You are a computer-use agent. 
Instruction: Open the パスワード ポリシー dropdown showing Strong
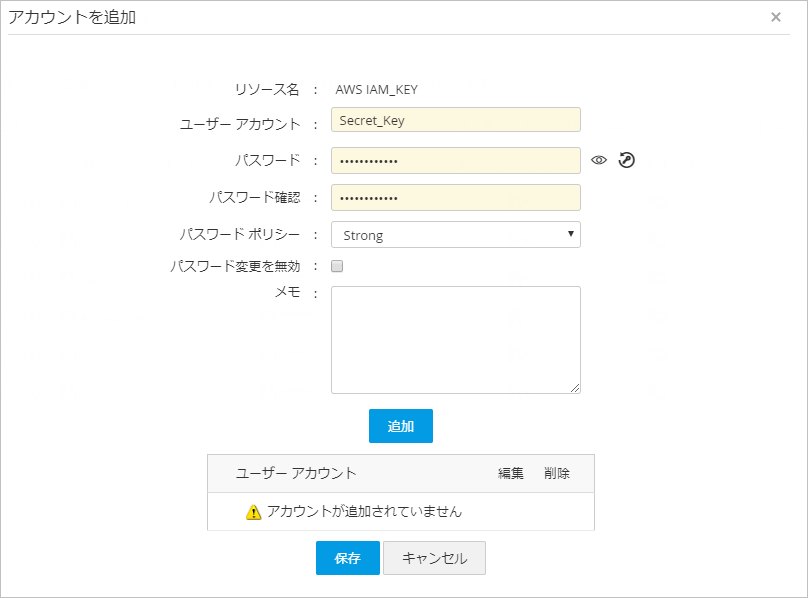(x=456, y=235)
